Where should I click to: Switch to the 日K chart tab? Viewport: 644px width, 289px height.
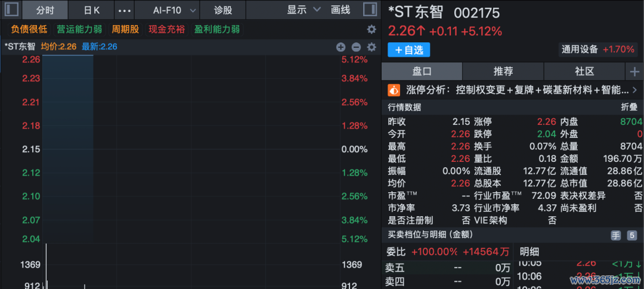coord(91,10)
